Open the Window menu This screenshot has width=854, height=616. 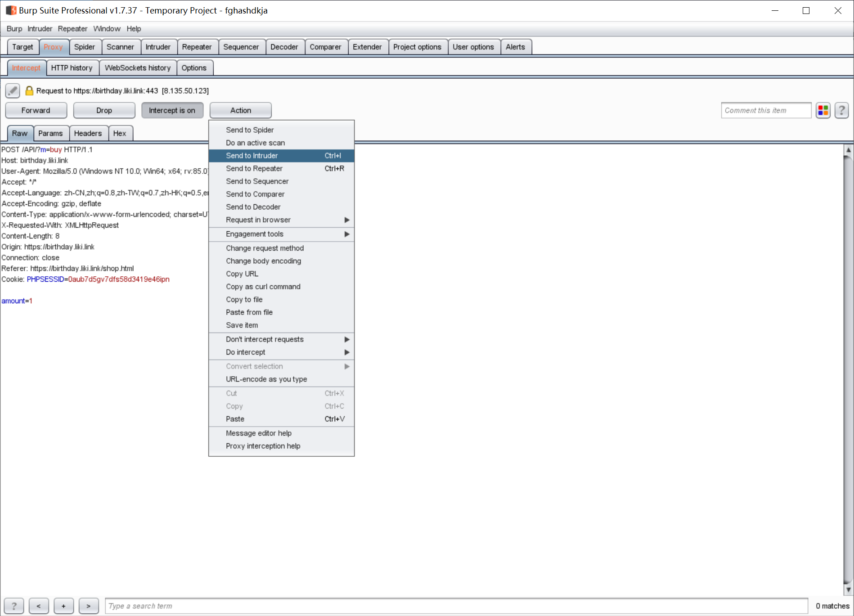coord(107,28)
